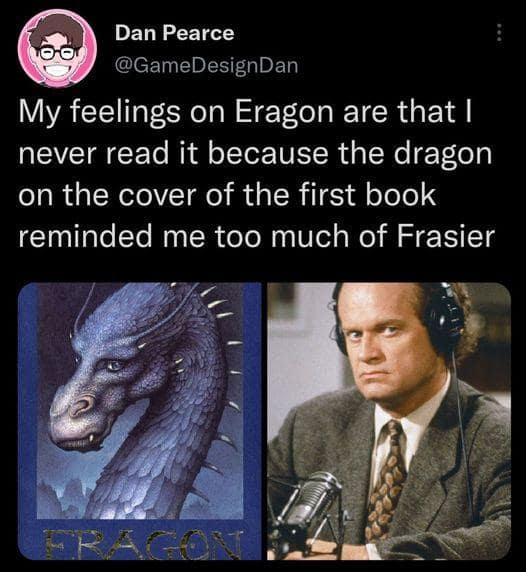
Task: Click the word Frasier in the tweet
Action: tap(445, 236)
